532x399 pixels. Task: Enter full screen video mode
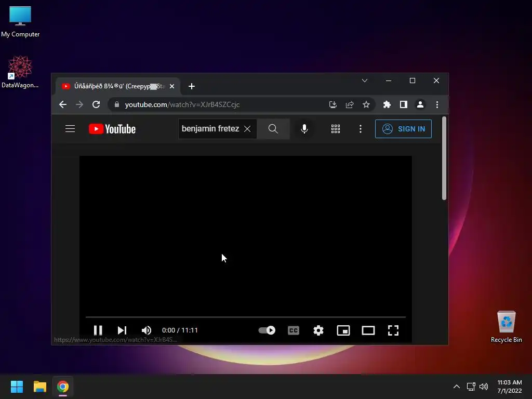(393, 330)
